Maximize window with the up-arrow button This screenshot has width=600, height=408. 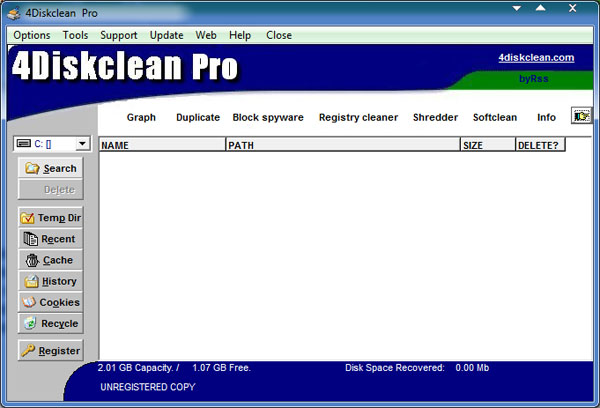click(541, 8)
